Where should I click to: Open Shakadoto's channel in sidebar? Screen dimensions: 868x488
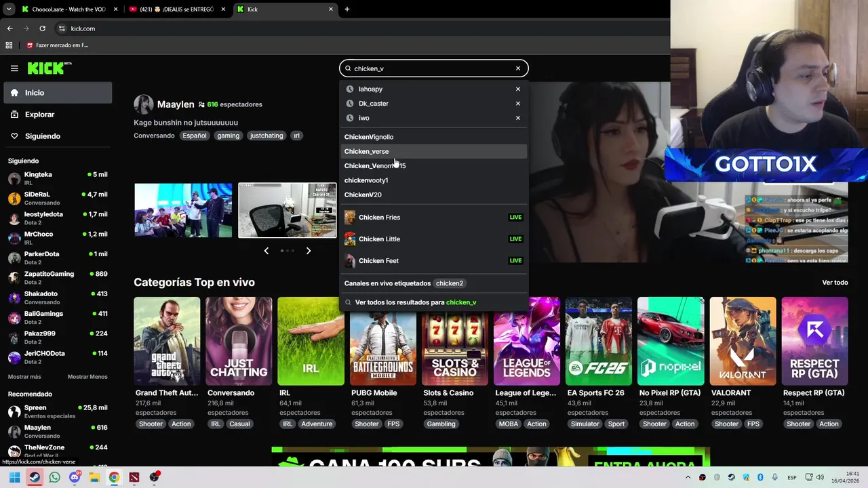coord(58,298)
